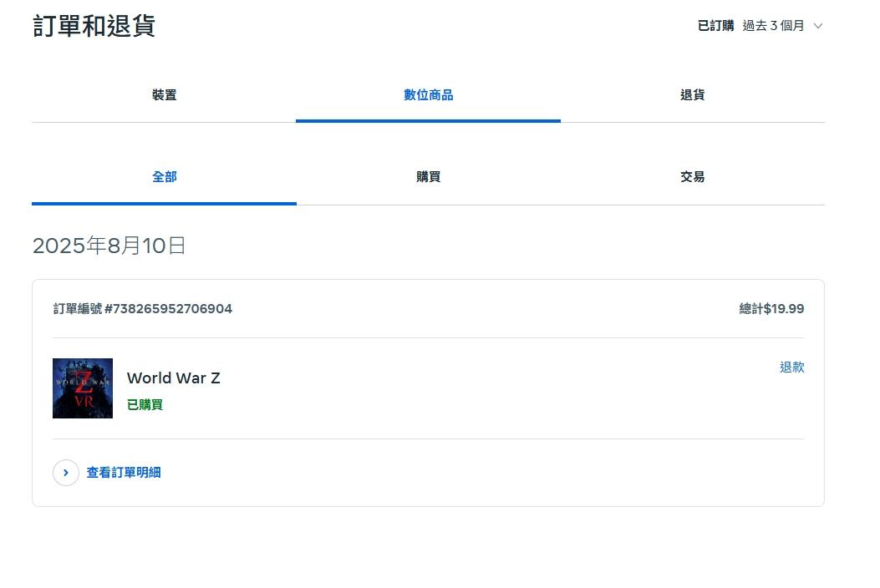Show the 全部 sub-tab
The width and height of the screenshot is (880, 588).
coord(164,177)
